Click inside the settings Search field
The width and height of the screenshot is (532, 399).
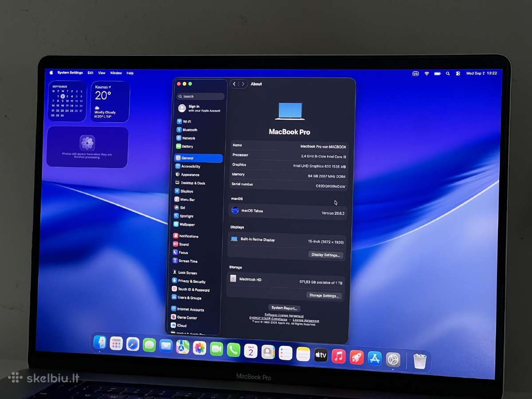200,96
